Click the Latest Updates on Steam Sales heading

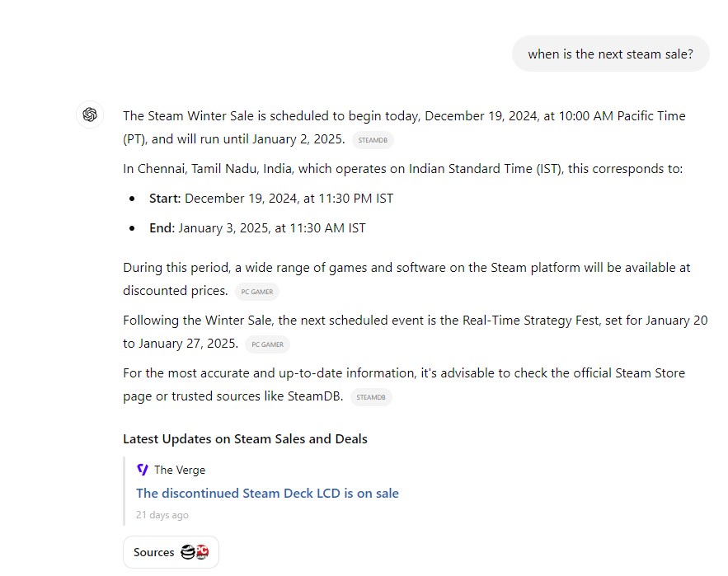(x=245, y=439)
